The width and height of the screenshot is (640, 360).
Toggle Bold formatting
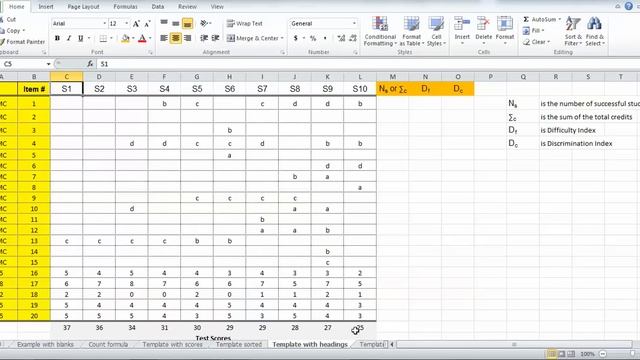pos(57,38)
